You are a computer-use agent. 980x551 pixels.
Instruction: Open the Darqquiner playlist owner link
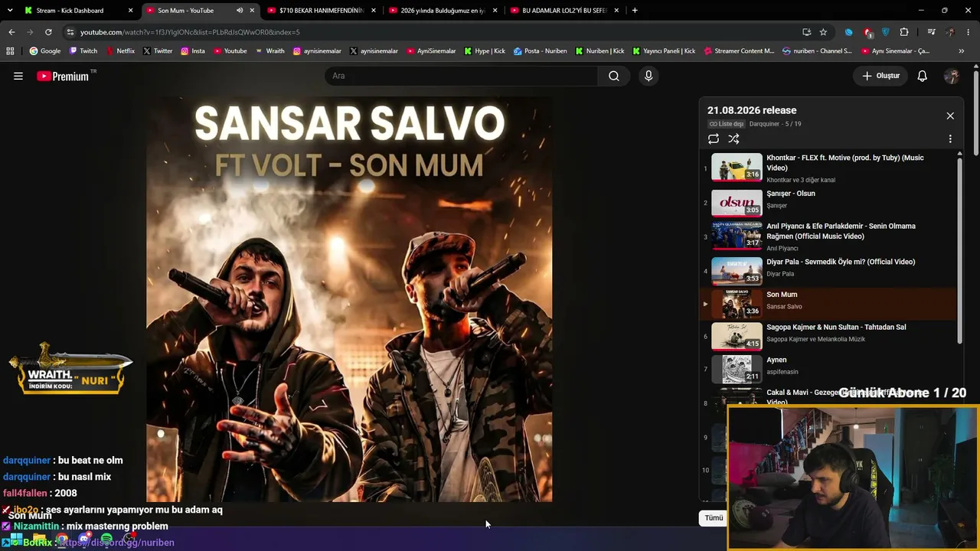[764, 124]
